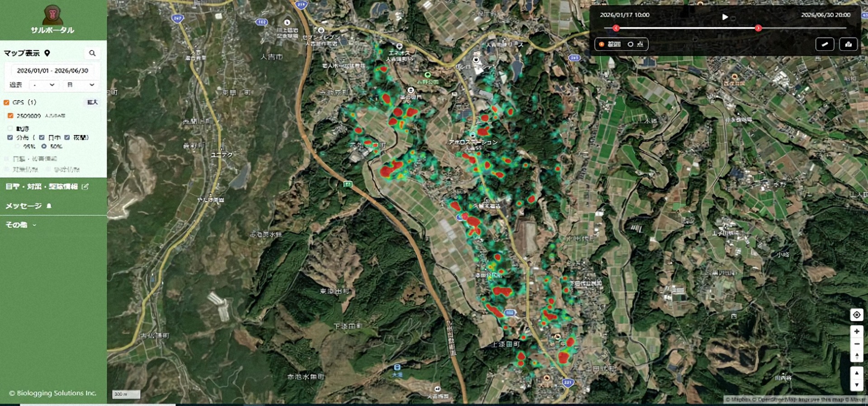Click the locate/geolocation target button
The height and width of the screenshot is (406, 868).
point(857,315)
